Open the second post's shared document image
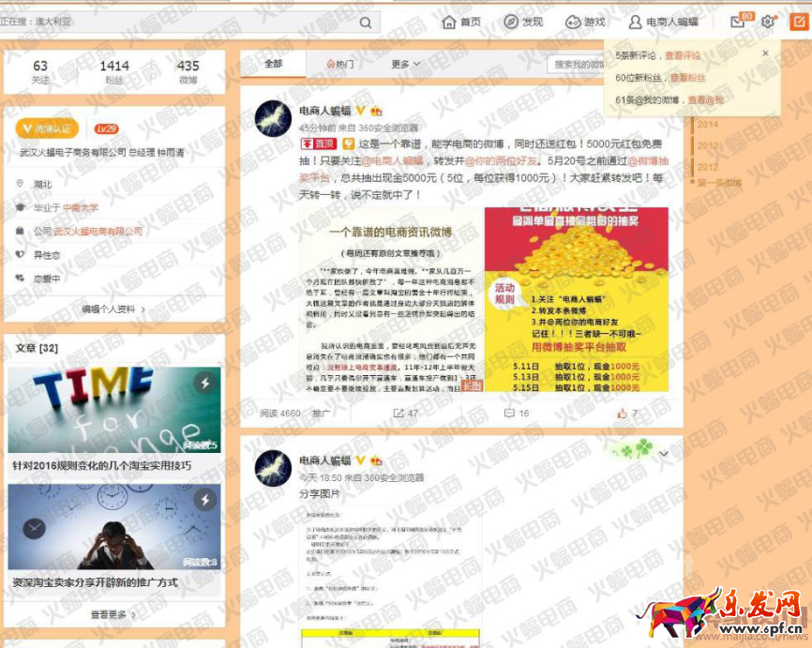Image resolution: width=812 pixels, height=648 pixels. (391, 578)
